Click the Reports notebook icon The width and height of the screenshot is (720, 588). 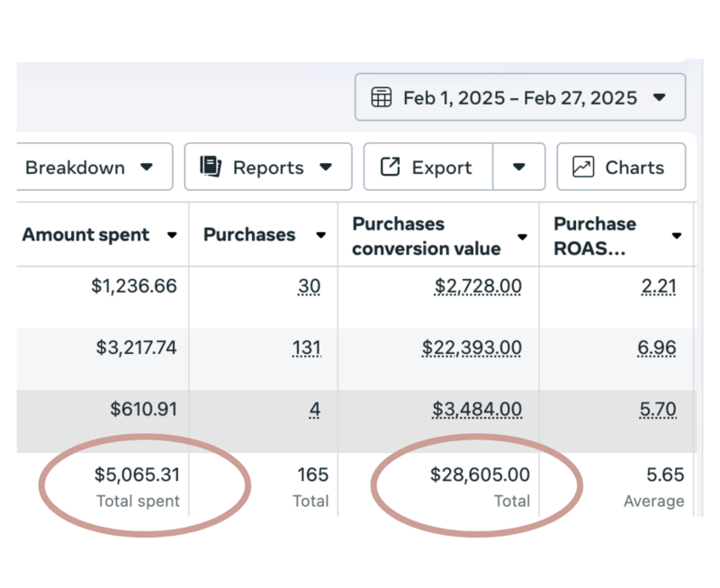[211, 167]
